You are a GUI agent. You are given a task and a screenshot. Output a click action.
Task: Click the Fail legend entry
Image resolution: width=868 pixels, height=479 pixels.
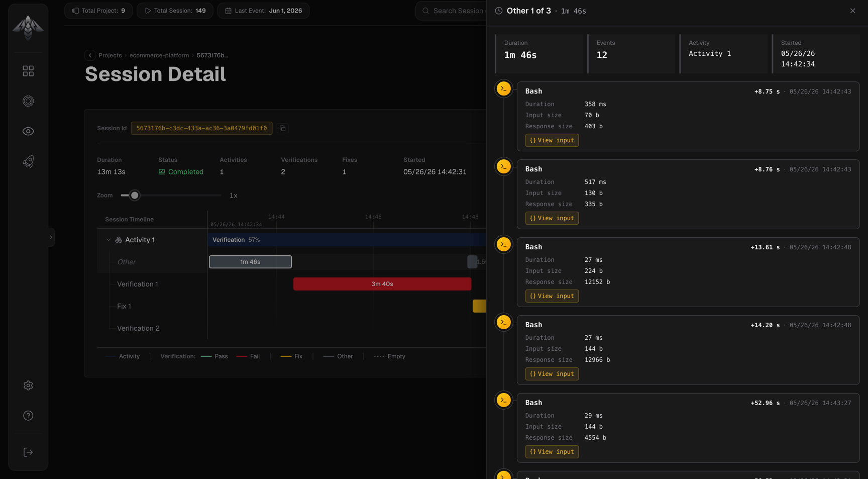[248, 356]
